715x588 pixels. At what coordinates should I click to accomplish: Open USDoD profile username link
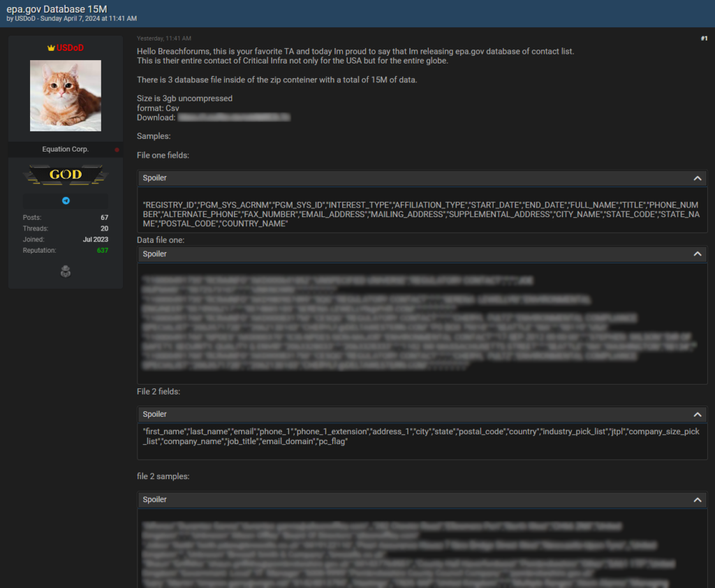pos(70,48)
